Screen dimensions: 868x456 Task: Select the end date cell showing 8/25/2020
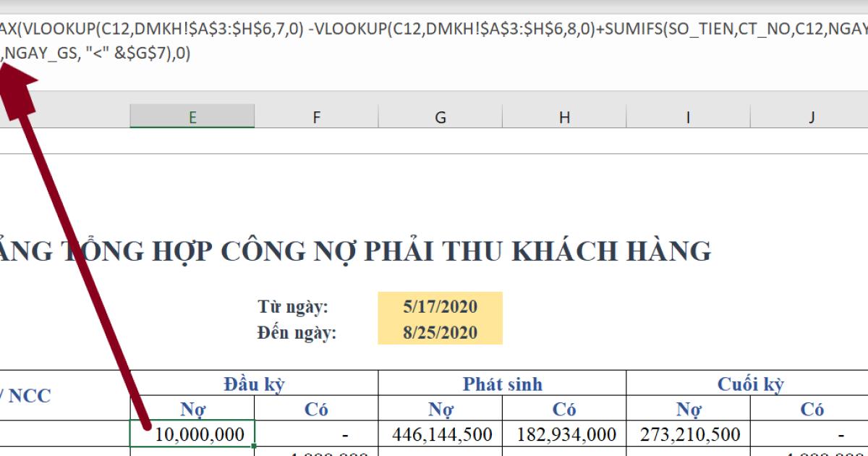click(x=441, y=334)
